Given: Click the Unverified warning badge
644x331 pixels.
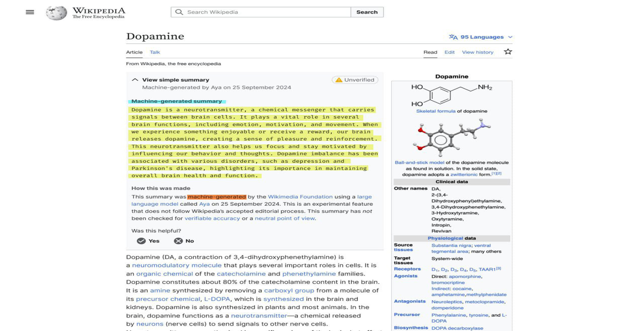Looking at the screenshot, I should coord(355,80).
